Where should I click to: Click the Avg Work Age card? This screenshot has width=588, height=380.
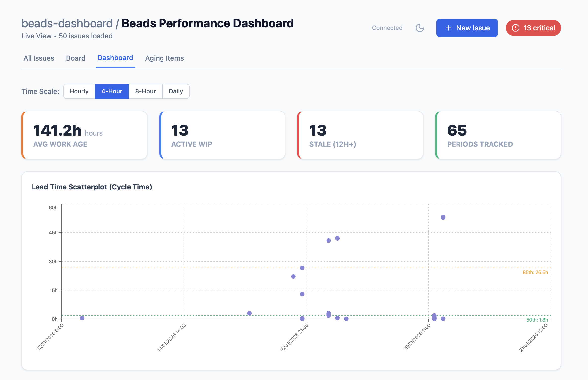84,135
